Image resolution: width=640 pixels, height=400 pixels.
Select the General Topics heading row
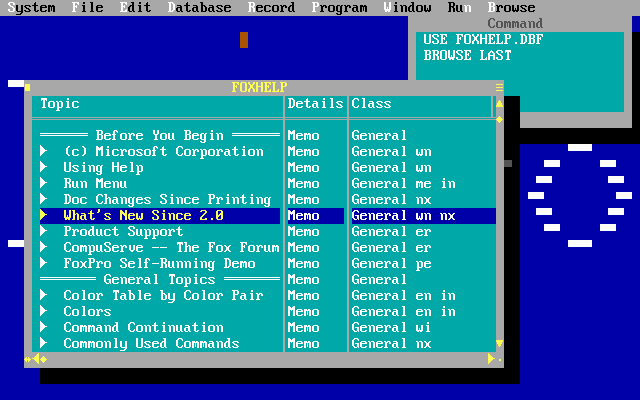point(160,280)
